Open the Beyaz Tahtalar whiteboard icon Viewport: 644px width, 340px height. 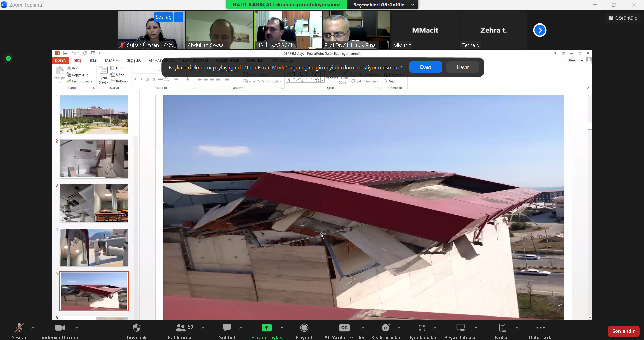point(460,328)
